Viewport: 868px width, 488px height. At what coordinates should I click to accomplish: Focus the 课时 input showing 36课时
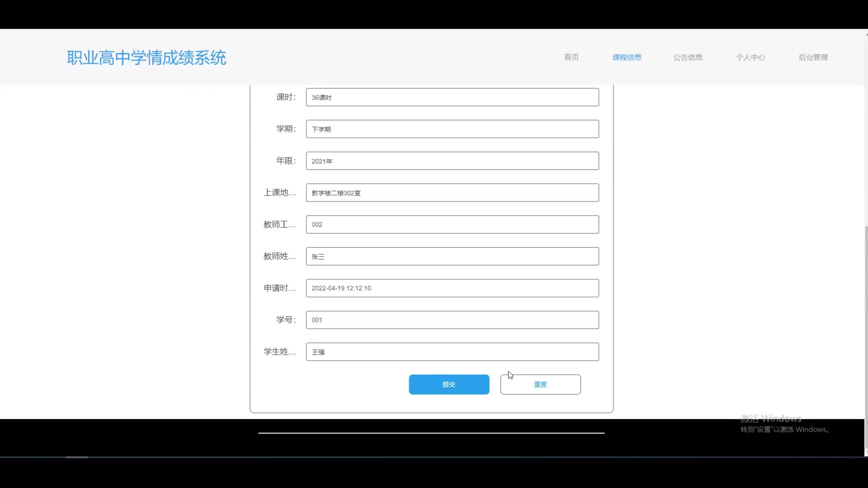click(452, 97)
